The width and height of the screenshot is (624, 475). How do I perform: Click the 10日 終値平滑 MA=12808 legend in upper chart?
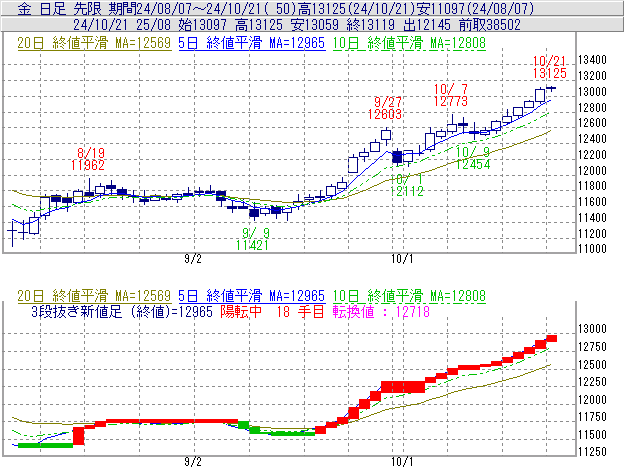(x=409, y=43)
